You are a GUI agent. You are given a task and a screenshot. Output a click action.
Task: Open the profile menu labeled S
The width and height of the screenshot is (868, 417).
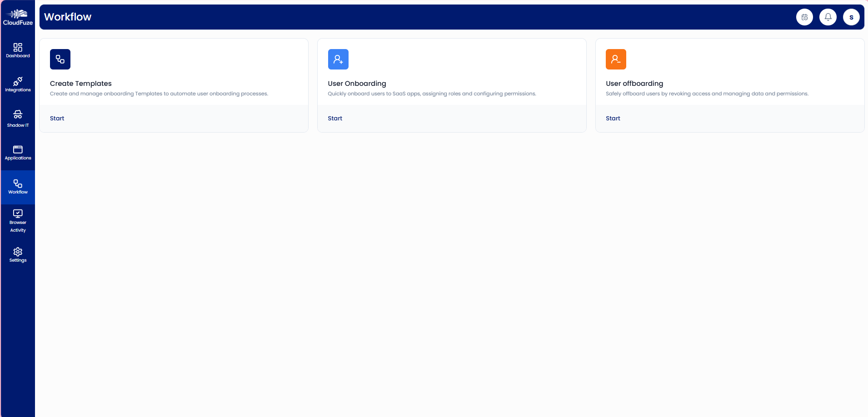(x=851, y=17)
